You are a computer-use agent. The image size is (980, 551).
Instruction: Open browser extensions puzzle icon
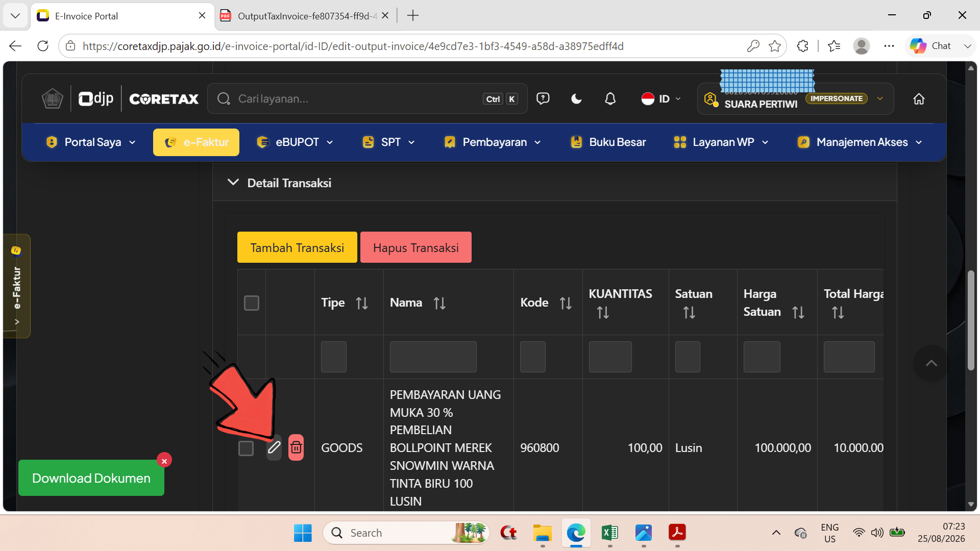(x=802, y=46)
